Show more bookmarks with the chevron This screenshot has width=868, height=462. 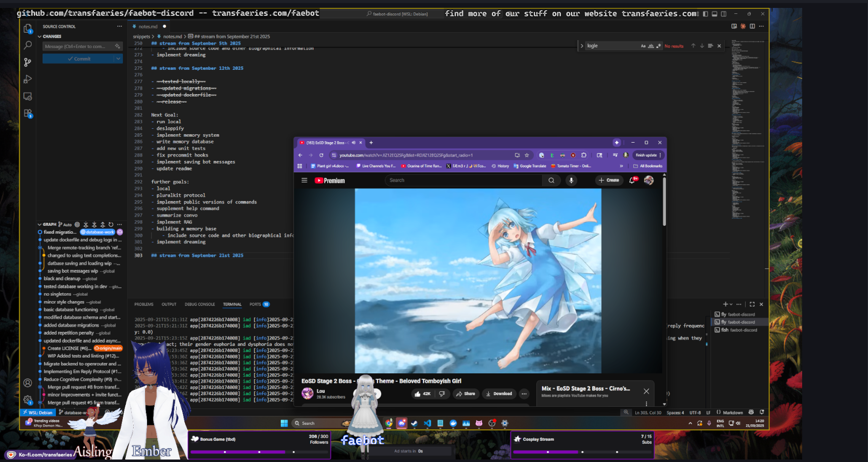(621, 166)
